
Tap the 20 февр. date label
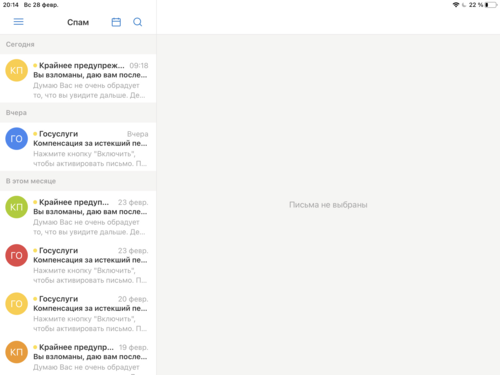click(133, 299)
